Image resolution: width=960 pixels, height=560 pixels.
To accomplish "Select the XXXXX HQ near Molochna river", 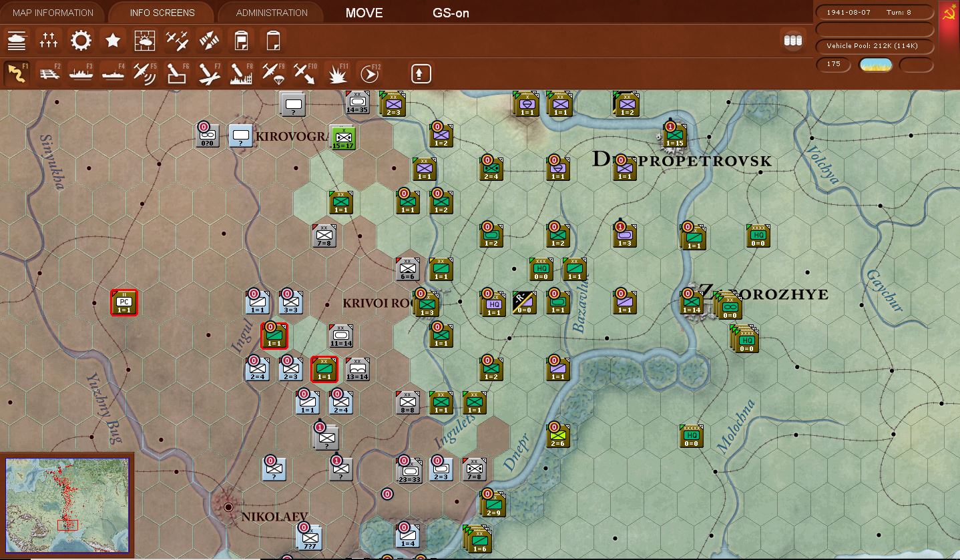I will 691,435.
